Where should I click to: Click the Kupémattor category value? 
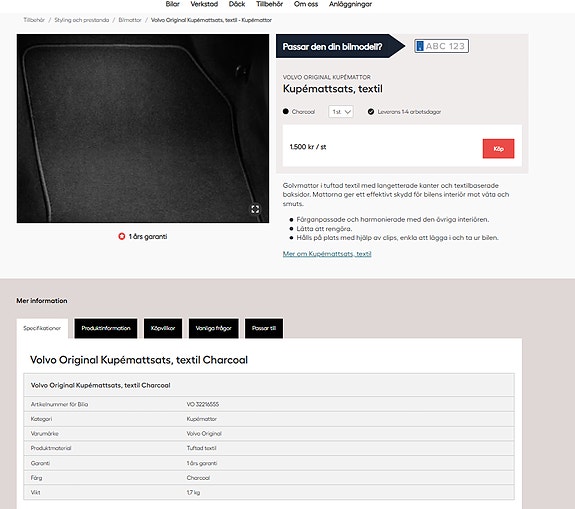click(202, 419)
